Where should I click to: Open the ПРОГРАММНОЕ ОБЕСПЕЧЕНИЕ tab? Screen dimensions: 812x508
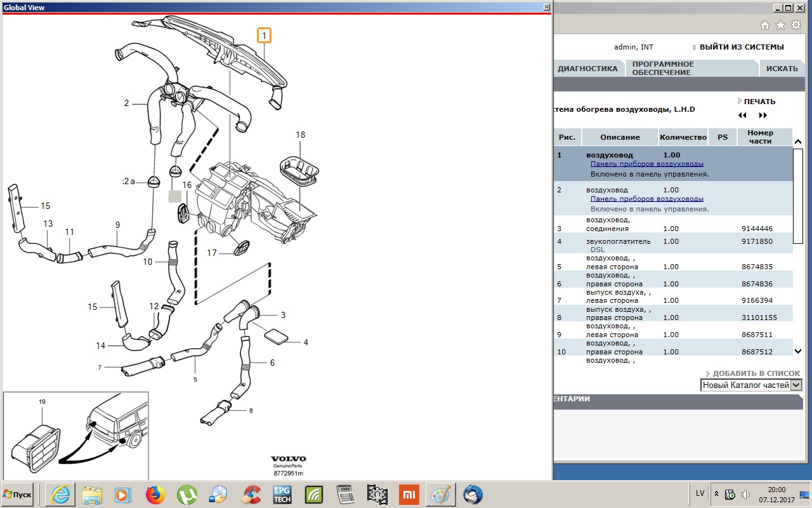(x=663, y=69)
